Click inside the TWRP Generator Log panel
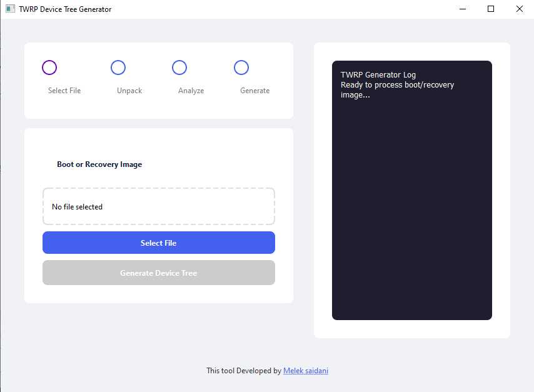 [x=411, y=188]
